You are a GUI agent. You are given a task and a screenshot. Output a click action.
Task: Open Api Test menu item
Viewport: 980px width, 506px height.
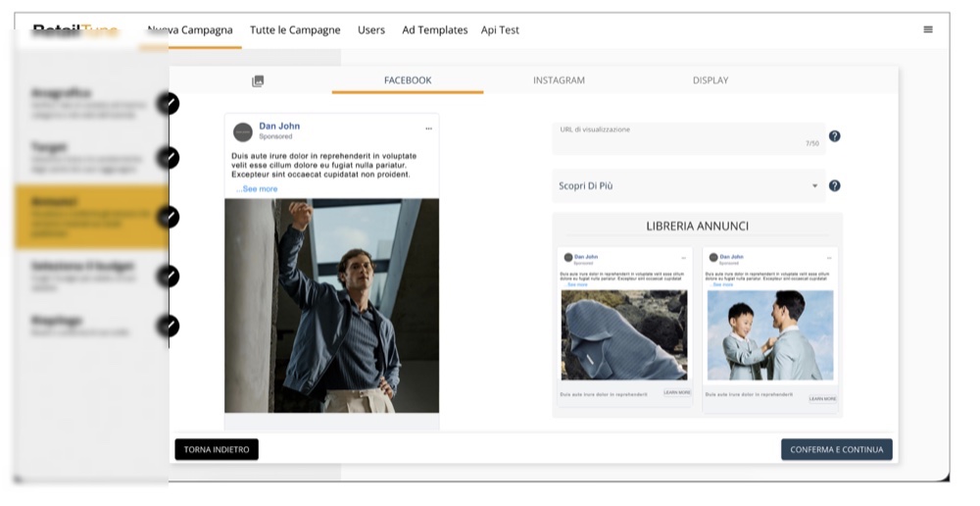pos(500,30)
